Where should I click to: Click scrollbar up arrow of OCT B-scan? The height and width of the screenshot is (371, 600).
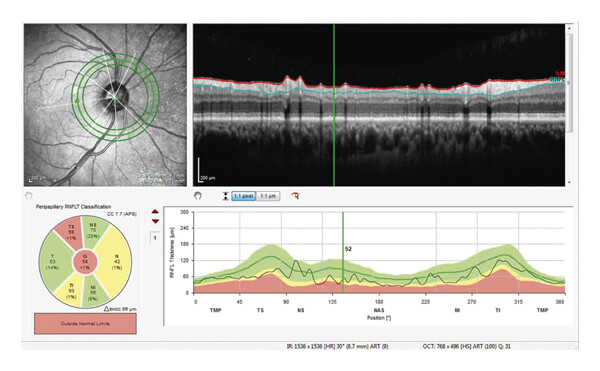tap(569, 28)
